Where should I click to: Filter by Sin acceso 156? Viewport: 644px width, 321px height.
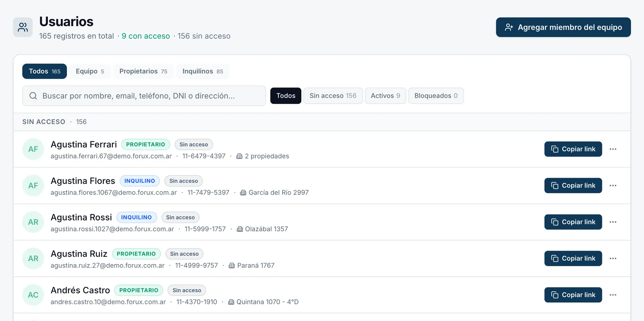[333, 96]
